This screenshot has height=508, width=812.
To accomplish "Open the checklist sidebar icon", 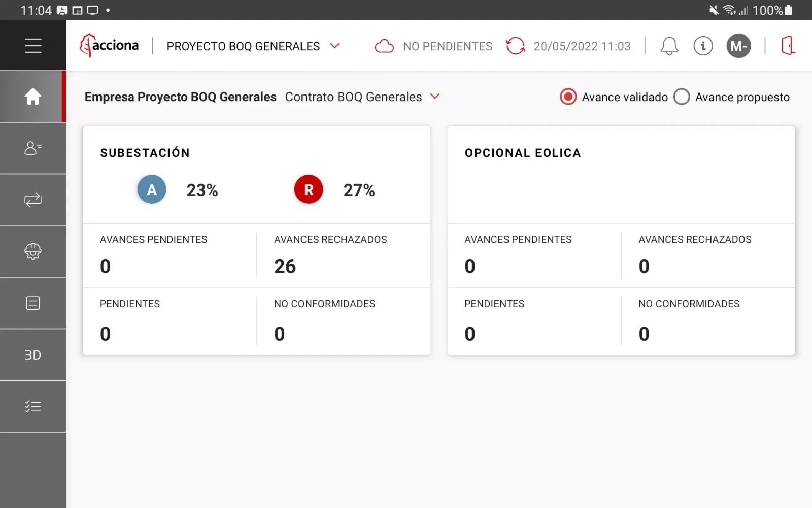I will 33,406.
